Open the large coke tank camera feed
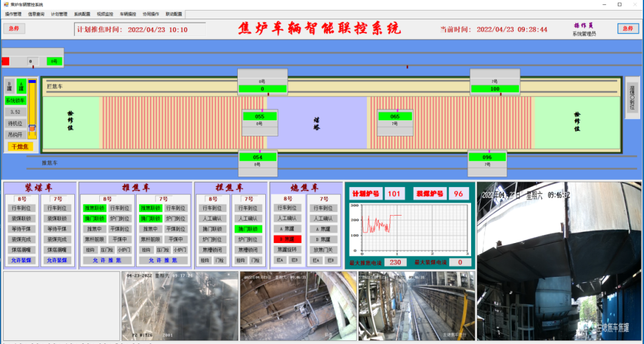 pyautogui.click(x=559, y=261)
